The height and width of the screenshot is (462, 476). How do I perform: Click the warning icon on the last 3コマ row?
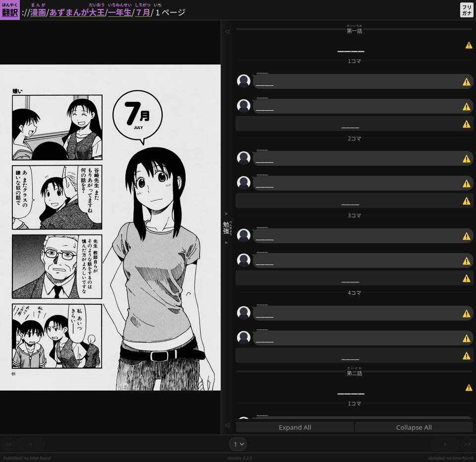[x=467, y=278]
